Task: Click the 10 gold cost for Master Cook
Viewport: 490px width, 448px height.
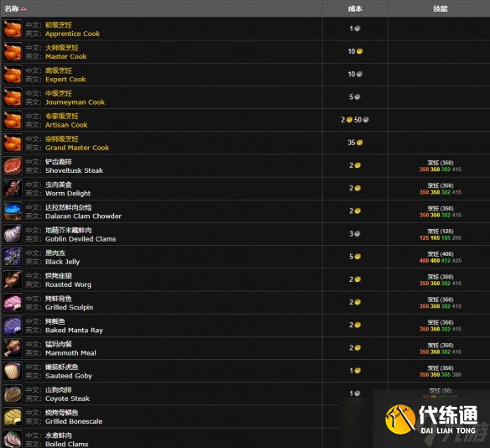Action: (355, 51)
